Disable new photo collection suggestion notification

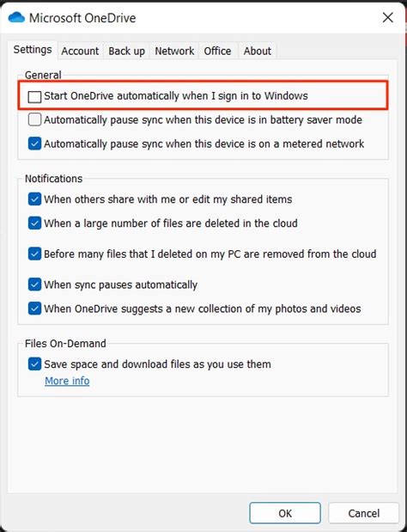pos(34,309)
